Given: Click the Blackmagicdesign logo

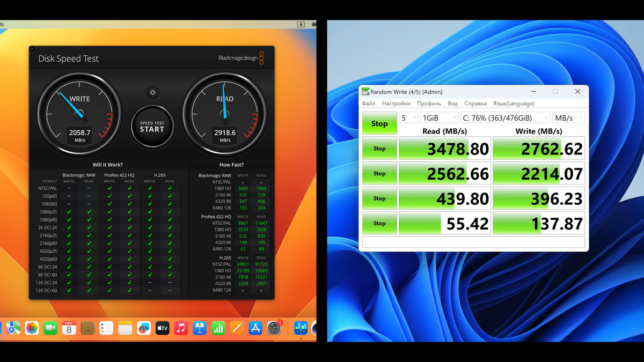Looking at the screenshot, I should tap(241, 58).
